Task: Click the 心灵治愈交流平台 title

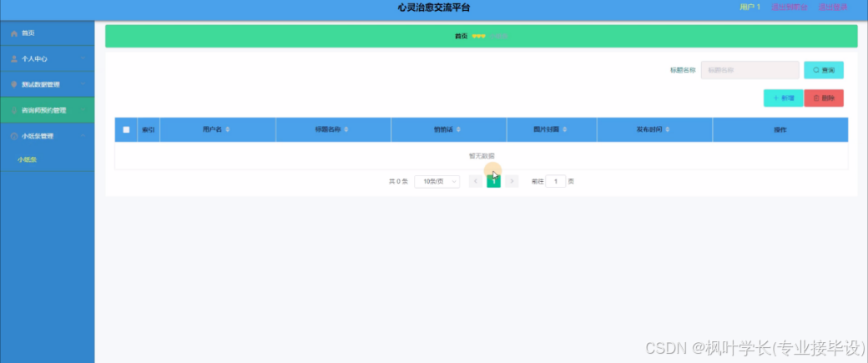Action: pyautogui.click(x=434, y=8)
